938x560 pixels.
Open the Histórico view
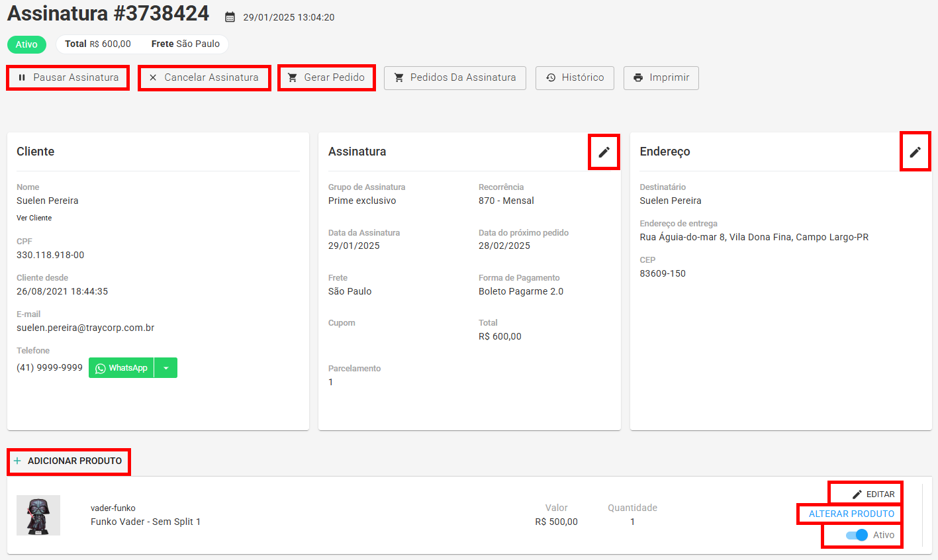click(x=575, y=77)
